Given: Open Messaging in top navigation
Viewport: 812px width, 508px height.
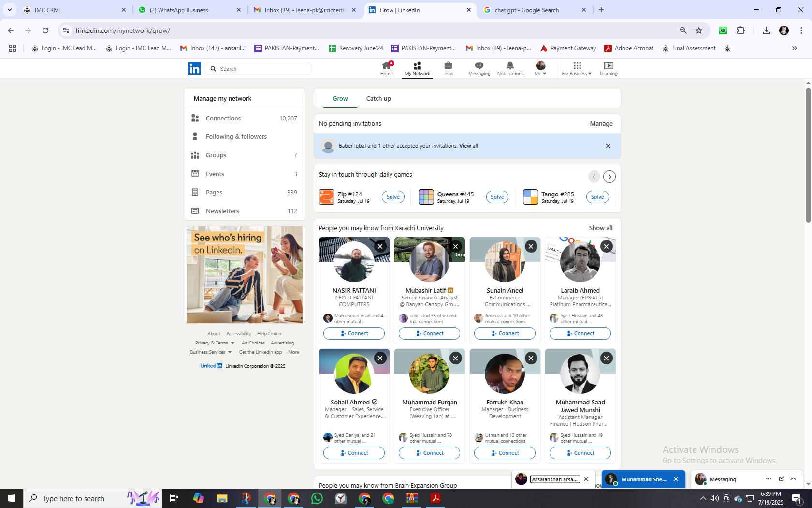Looking at the screenshot, I should pyautogui.click(x=479, y=68).
